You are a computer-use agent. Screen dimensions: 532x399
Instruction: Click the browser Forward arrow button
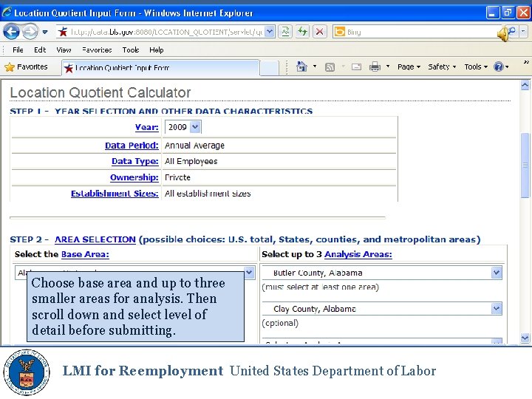[30, 32]
